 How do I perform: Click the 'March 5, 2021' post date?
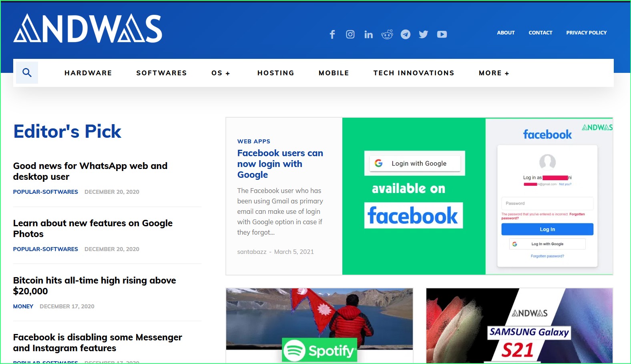(x=294, y=252)
